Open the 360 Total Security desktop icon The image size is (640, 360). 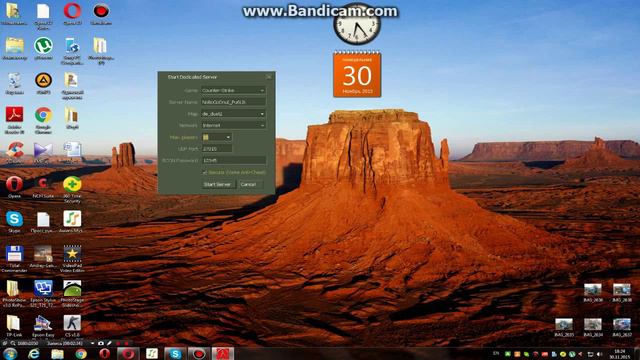tap(72, 189)
